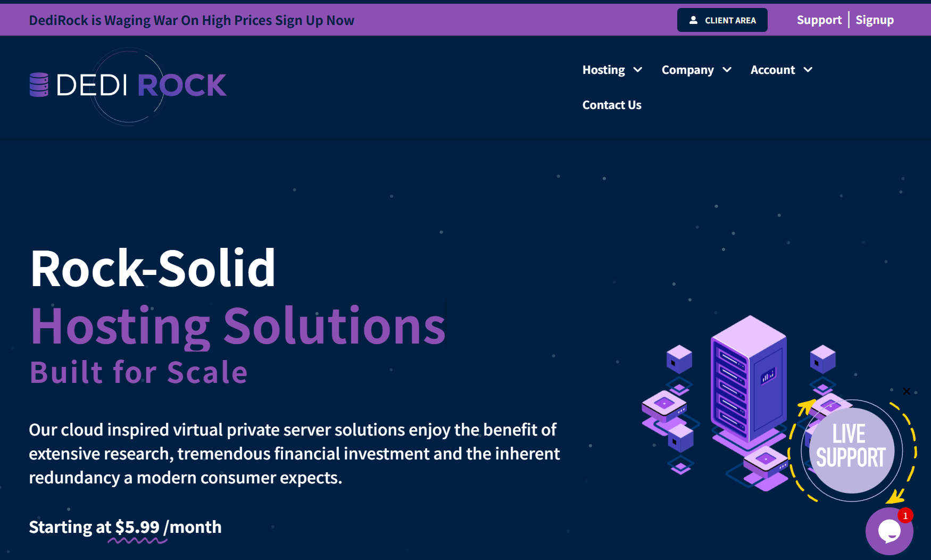
Task: Open the Company menu item
Action: [x=687, y=70]
